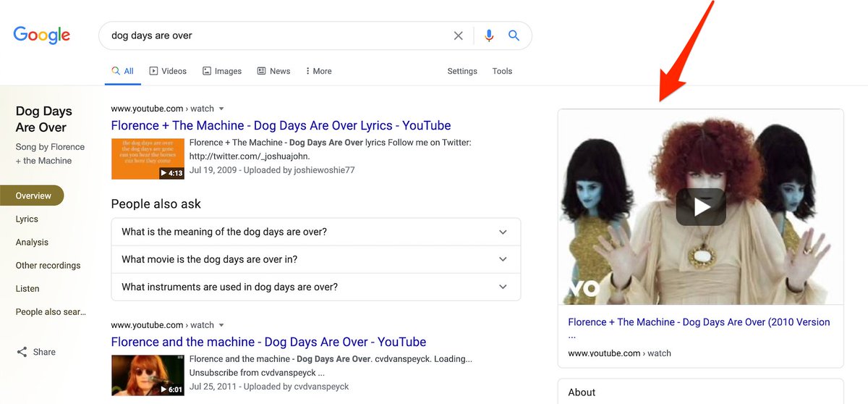
Task: Open dropdown arrow beside first youtube.com URL
Action: coord(222,109)
